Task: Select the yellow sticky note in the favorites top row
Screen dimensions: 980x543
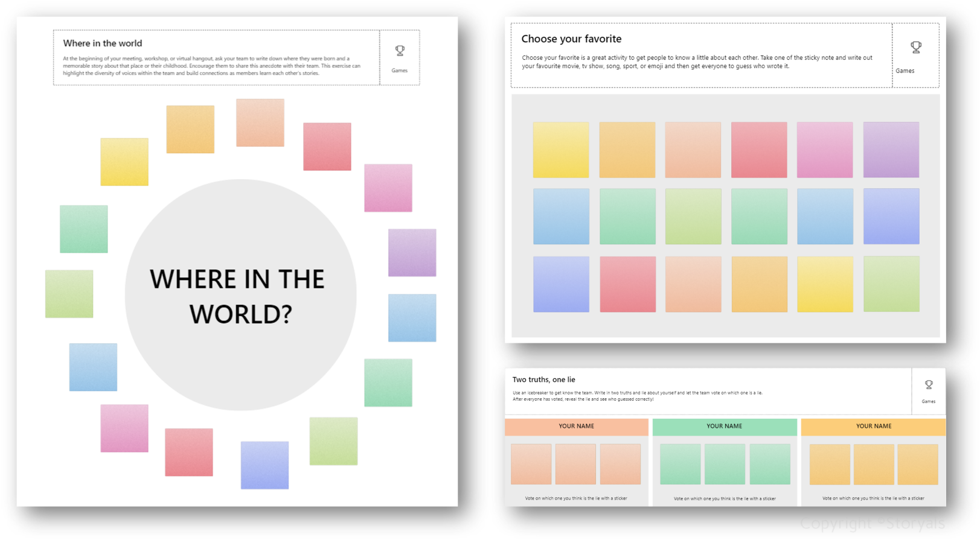Action: pyautogui.click(x=561, y=149)
